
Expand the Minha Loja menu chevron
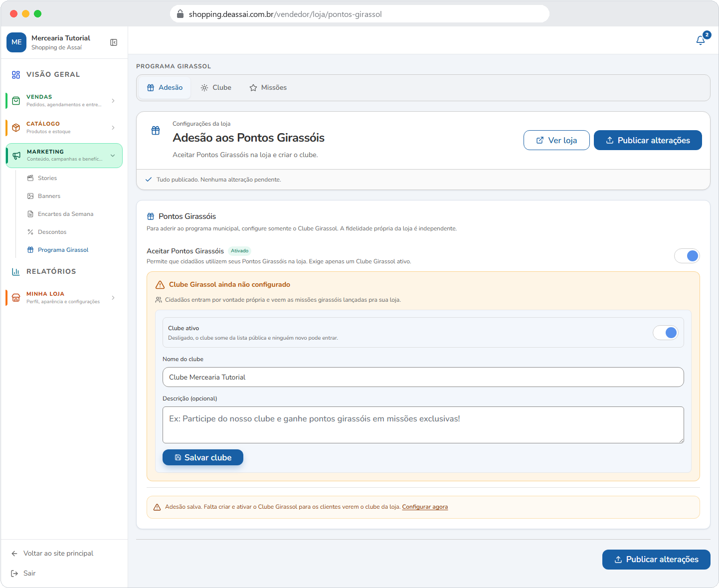113,298
